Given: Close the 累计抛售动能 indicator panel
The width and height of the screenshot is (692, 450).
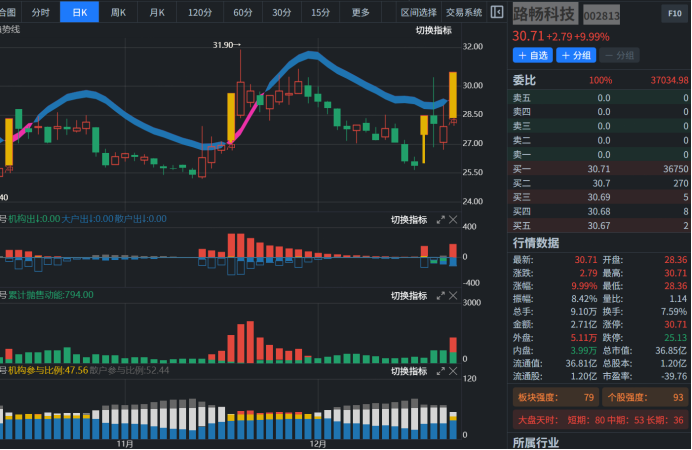Looking at the screenshot, I should 453,296.
